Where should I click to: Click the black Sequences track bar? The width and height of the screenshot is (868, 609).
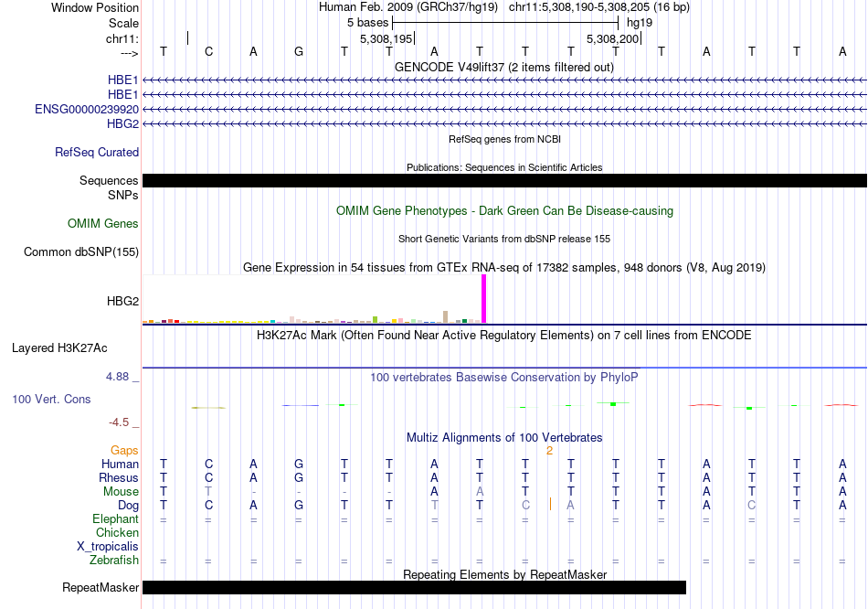(504, 181)
